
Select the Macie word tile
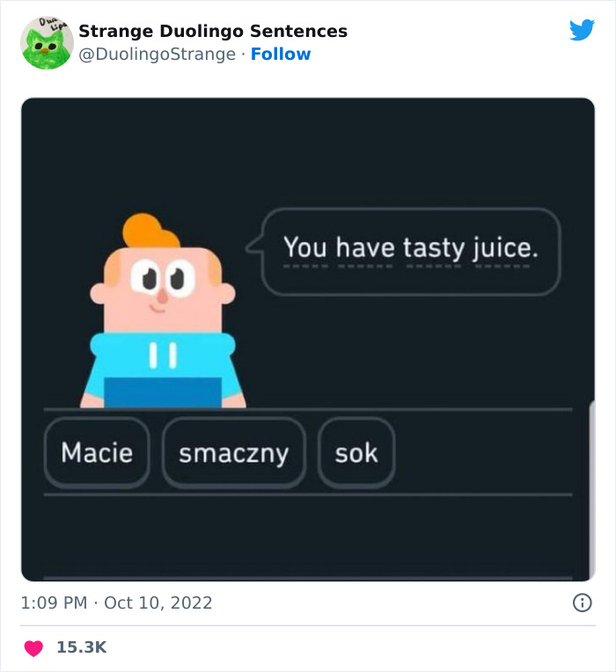point(97,453)
